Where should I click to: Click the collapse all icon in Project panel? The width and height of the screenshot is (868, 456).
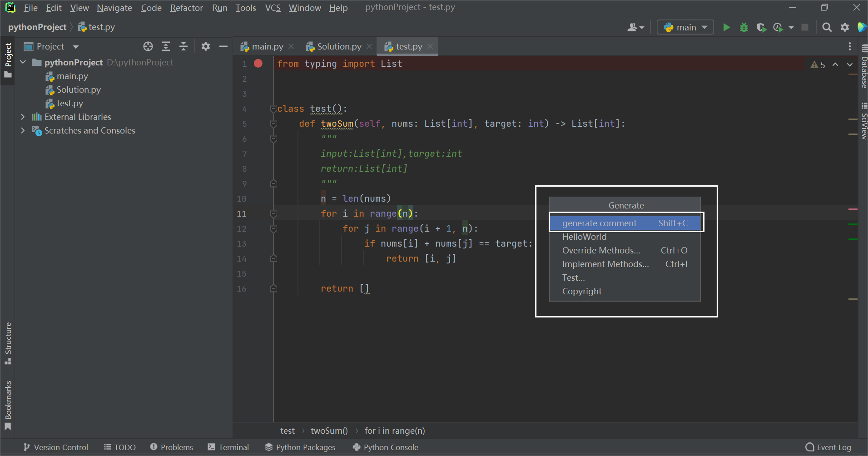[x=184, y=46]
